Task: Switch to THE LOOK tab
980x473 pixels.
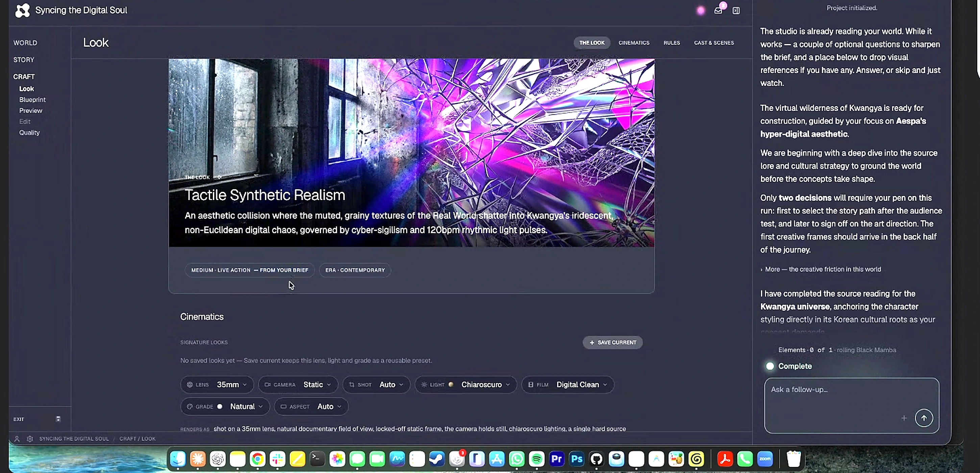Action: (x=592, y=43)
